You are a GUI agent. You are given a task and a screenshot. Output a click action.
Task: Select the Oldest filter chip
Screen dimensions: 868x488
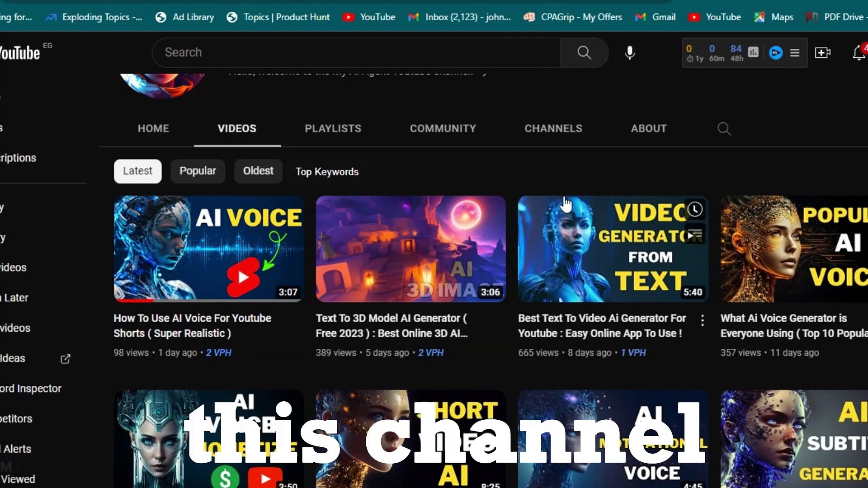pos(258,171)
